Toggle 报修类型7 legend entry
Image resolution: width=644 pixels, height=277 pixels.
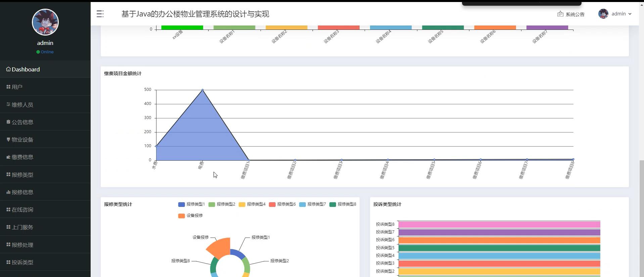point(313,204)
